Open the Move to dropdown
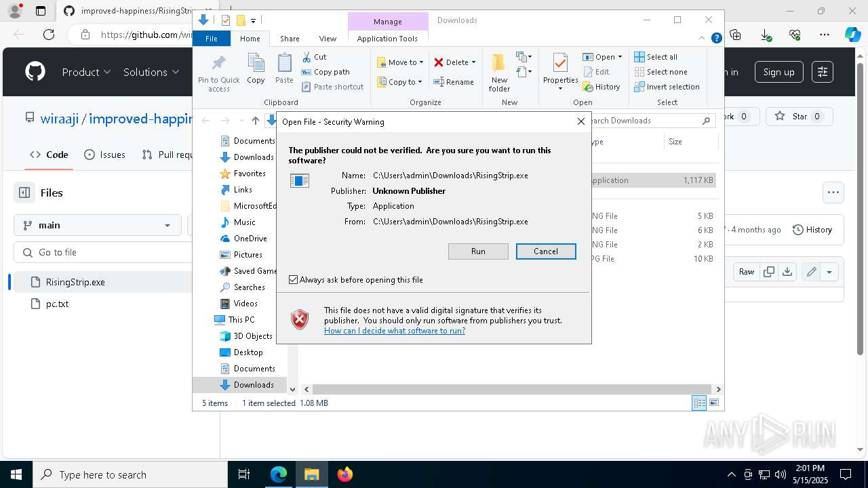Image resolution: width=868 pixels, height=488 pixels. click(x=400, y=62)
